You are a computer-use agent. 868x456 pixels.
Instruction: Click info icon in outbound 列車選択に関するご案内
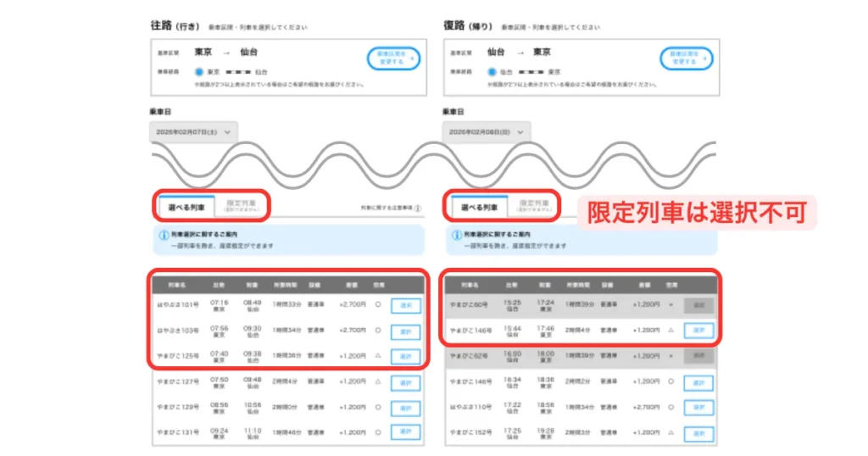tap(164, 235)
